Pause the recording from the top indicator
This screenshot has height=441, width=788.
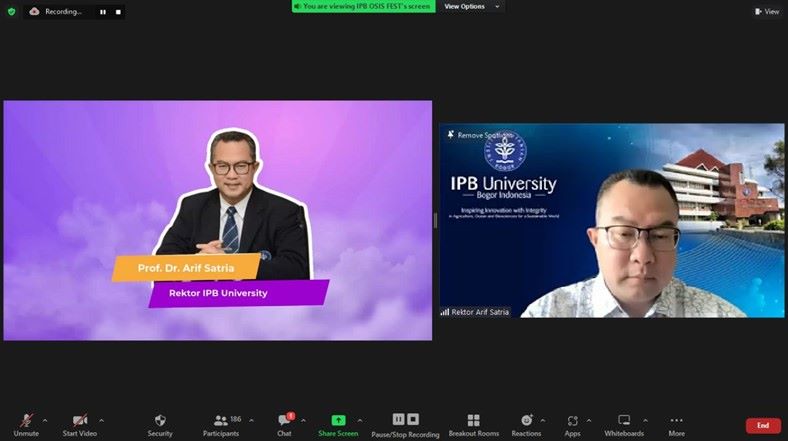click(103, 12)
